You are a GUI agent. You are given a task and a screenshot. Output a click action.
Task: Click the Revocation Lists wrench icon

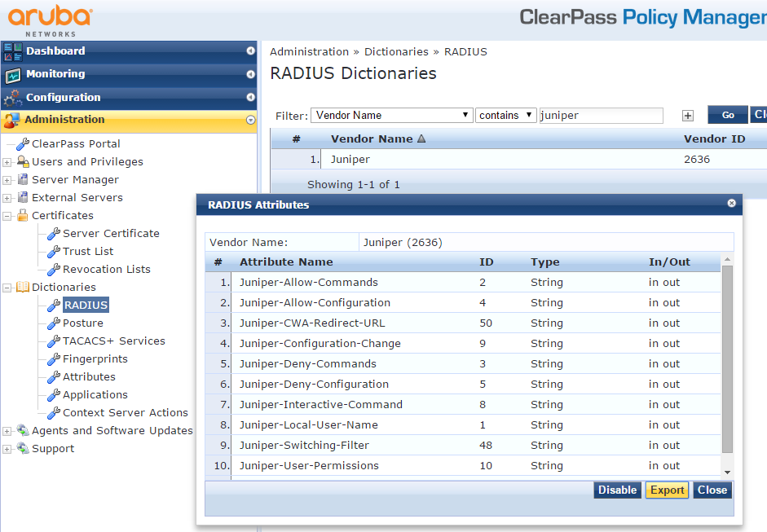coord(53,270)
